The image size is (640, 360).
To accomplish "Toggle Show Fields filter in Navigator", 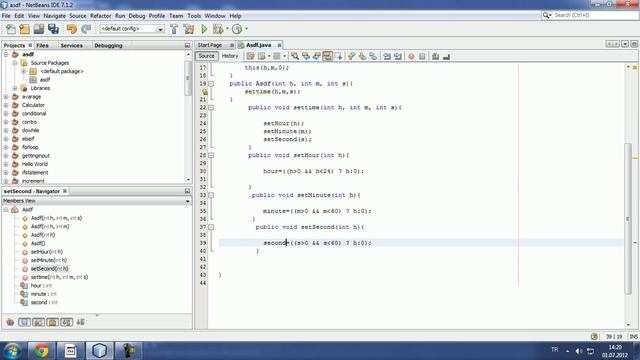I will 24,322.
